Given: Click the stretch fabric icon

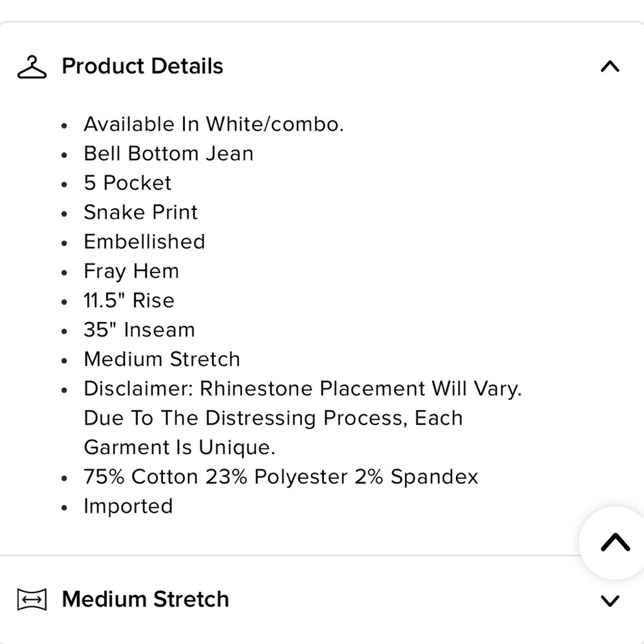Looking at the screenshot, I should 32,600.
